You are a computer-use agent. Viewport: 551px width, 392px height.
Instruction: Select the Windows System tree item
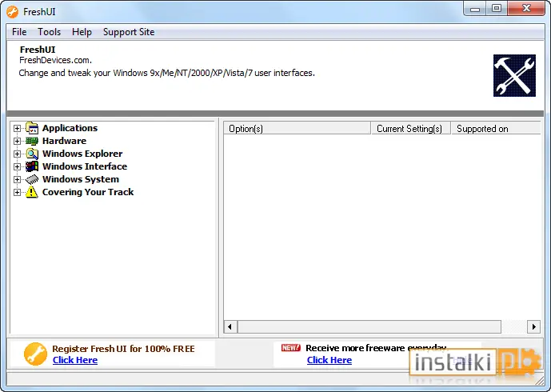point(81,179)
